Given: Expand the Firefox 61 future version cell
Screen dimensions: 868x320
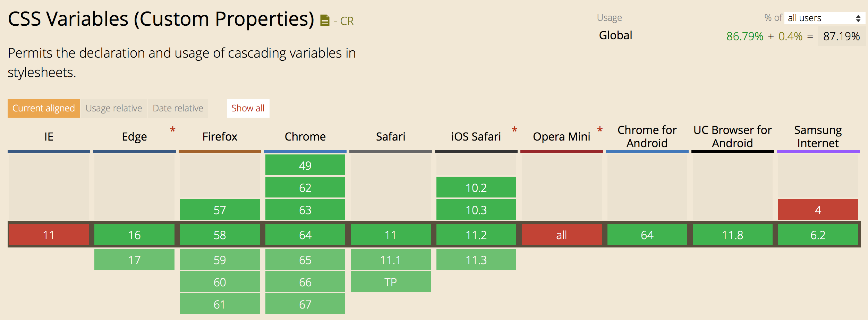Looking at the screenshot, I should coord(220,304).
